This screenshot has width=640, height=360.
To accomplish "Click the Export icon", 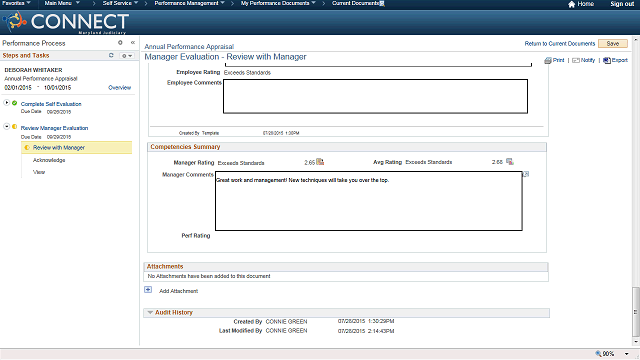I will pyautogui.click(x=607, y=60).
